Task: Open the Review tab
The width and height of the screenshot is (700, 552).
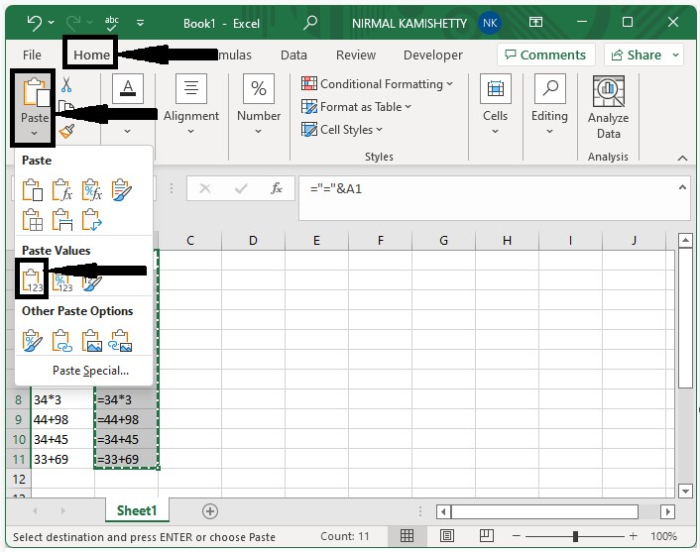Action: (x=356, y=55)
